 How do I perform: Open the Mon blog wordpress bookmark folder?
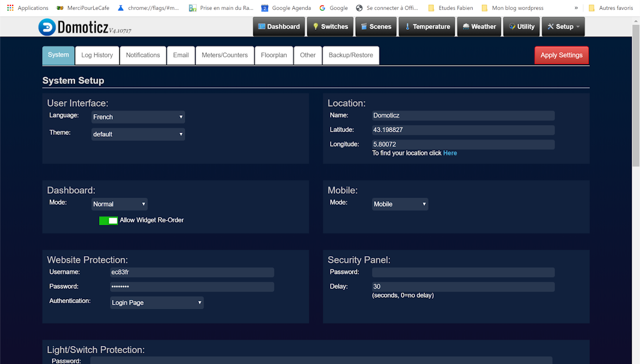(x=512, y=8)
